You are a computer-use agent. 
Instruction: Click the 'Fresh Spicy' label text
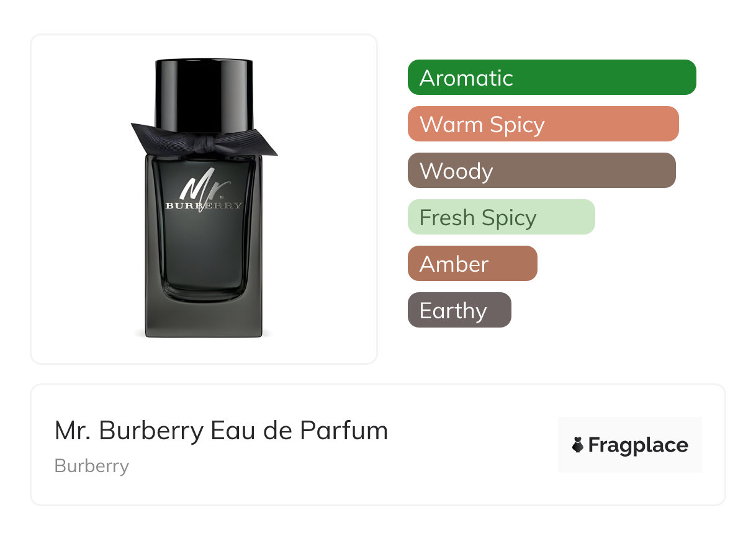point(478,218)
